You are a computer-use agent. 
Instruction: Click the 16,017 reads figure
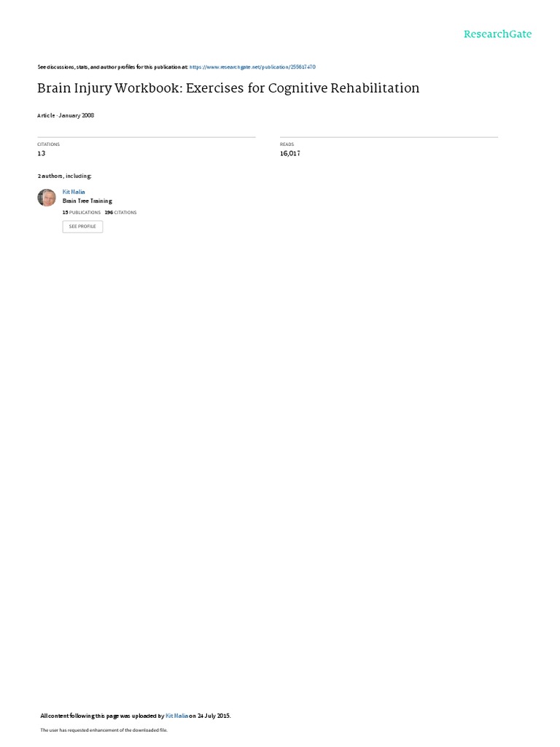pyautogui.click(x=290, y=153)
